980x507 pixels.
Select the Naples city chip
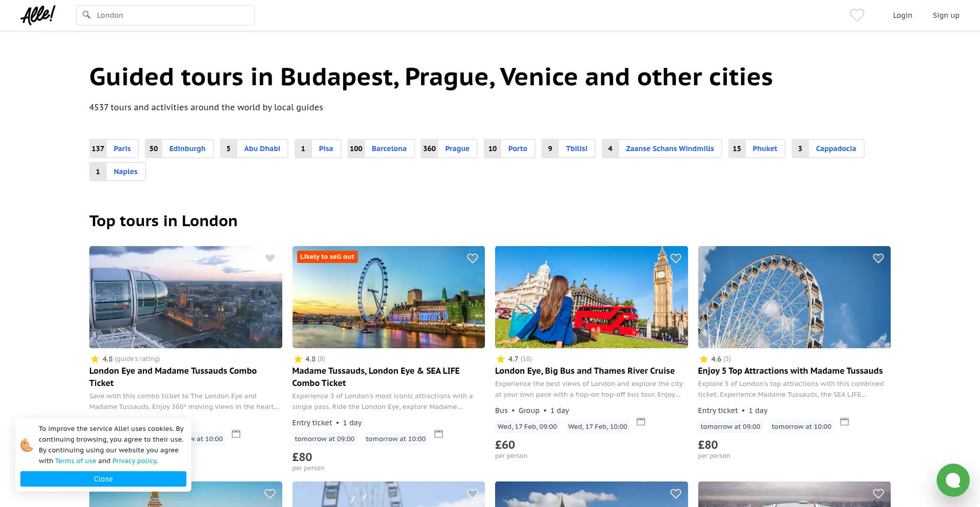[x=117, y=172]
